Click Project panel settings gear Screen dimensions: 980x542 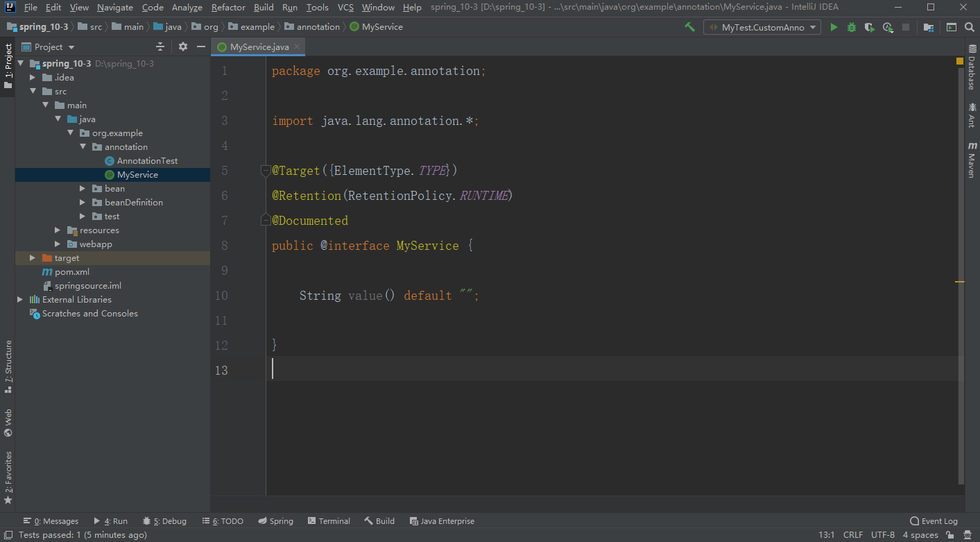pyautogui.click(x=183, y=46)
